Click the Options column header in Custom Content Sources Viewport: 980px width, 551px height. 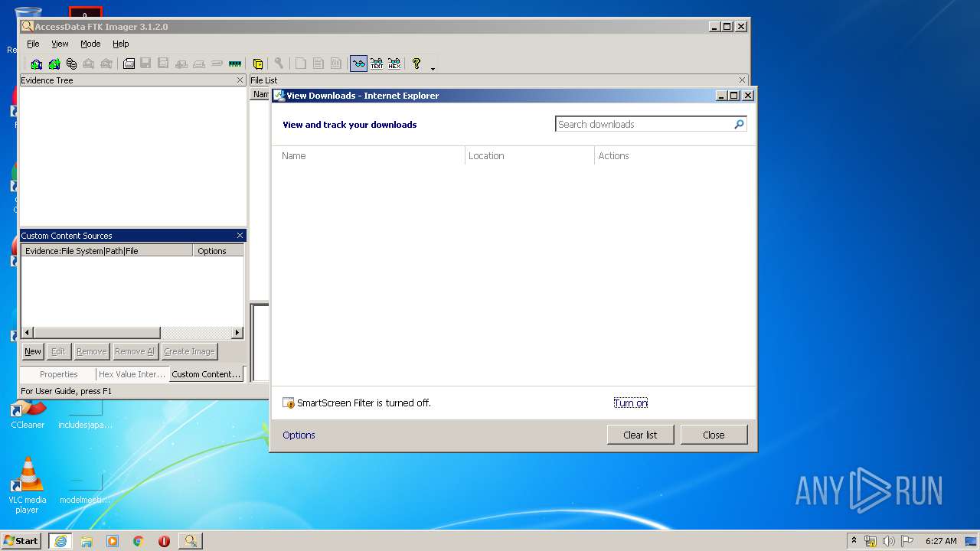218,250
